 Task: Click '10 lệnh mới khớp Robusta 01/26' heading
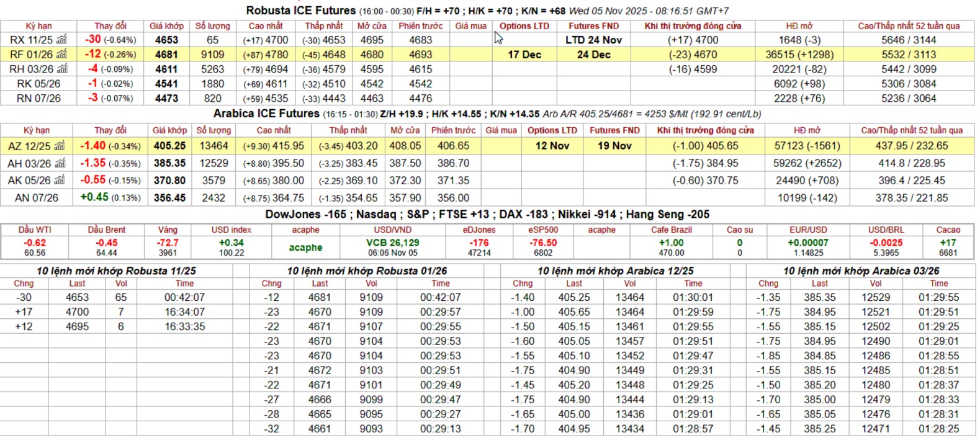[367, 271]
